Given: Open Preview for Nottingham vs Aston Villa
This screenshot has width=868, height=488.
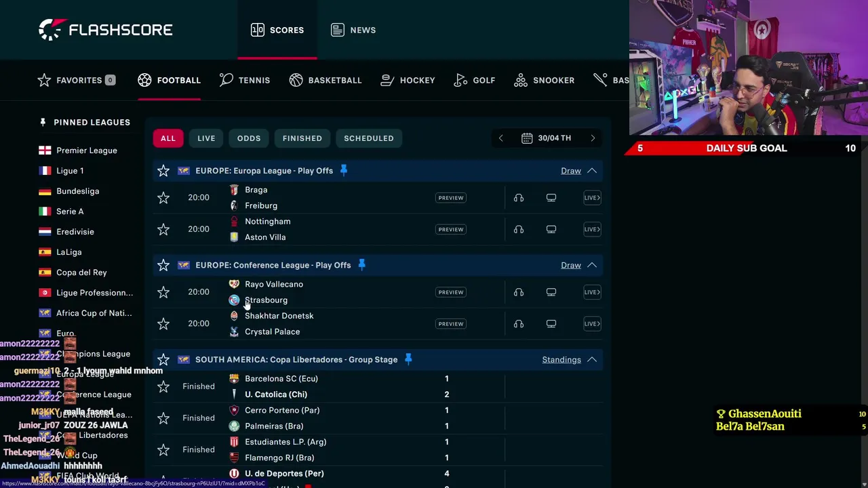Looking at the screenshot, I should [x=451, y=229].
